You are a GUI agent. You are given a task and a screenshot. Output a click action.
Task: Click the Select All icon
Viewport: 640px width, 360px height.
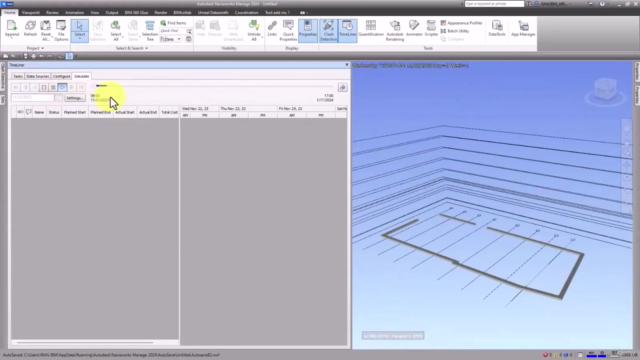116,30
